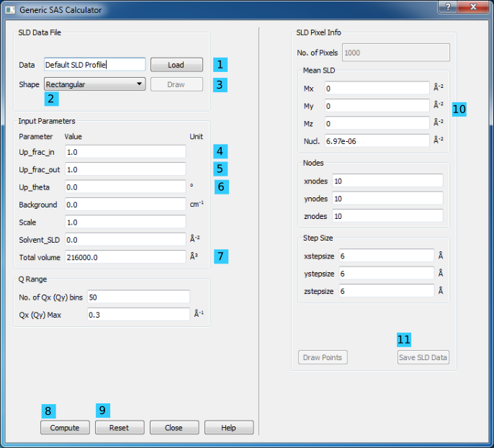Click the Solvent_SLD input box

(125, 239)
